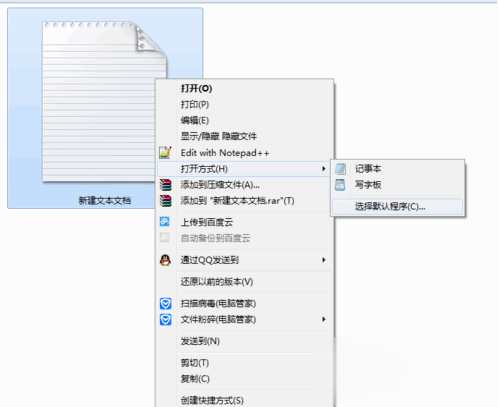Click 显示/隐藏 隐藏文件 menu entry
The width and height of the screenshot is (499, 407).
244,136
